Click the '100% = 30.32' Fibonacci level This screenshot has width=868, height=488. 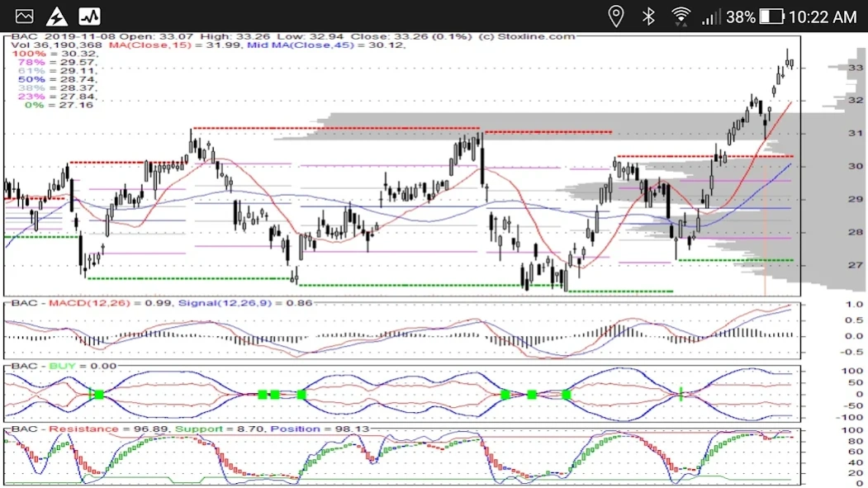point(55,54)
